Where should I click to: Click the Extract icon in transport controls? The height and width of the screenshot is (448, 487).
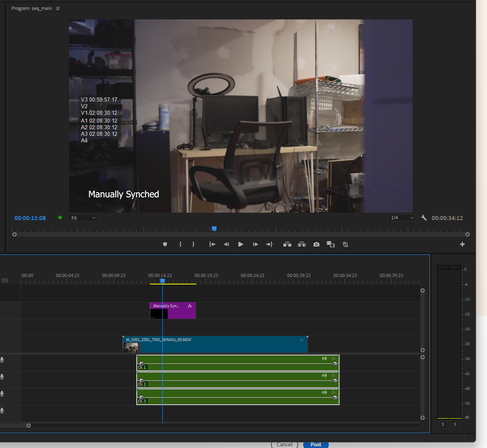click(302, 244)
